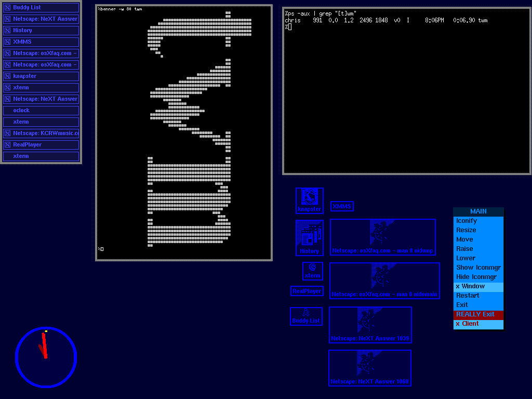Open Netscape osXfaq man 8 nidomain icon
This screenshot has height=399, width=532.
[x=384, y=281]
